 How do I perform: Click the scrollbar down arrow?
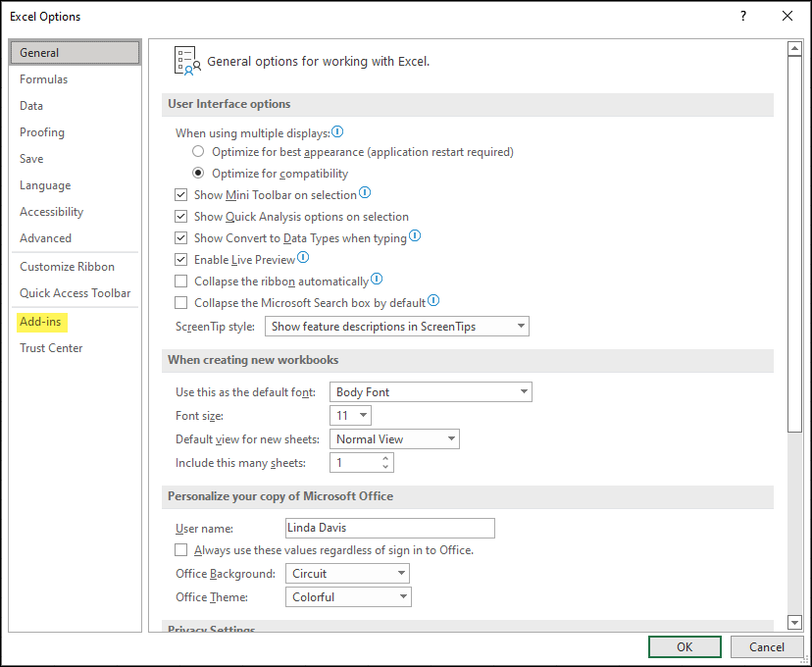(x=794, y=622)
